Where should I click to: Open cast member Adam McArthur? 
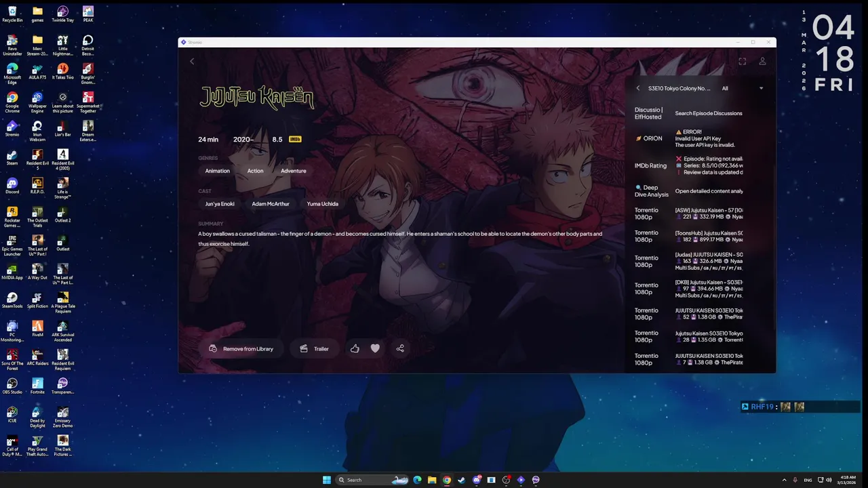[x=271, y=203]
